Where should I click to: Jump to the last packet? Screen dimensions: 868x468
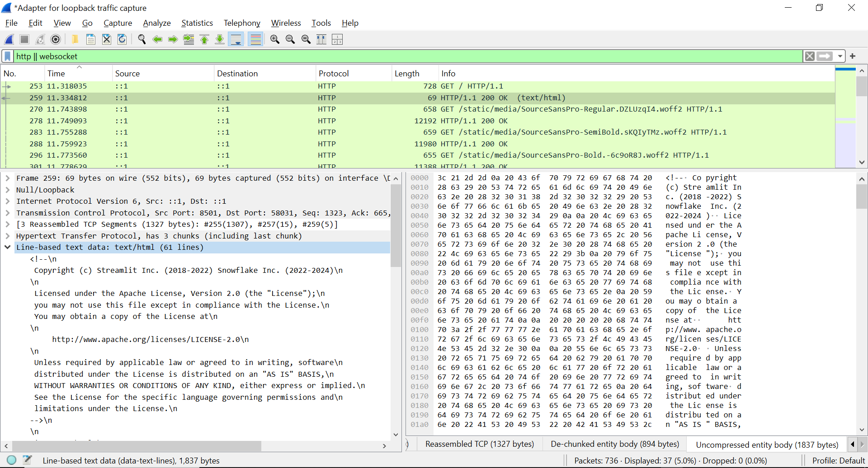220,39
